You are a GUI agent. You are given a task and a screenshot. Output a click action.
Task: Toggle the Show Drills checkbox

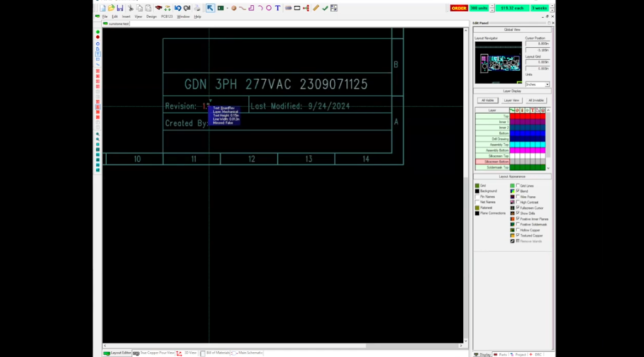tap(518, 213)
